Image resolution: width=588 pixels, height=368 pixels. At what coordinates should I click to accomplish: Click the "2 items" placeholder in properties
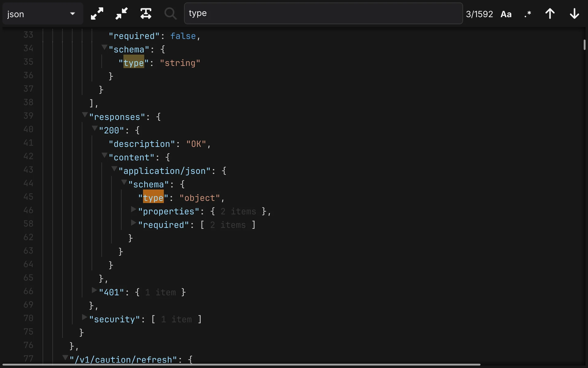click(238, 211)
